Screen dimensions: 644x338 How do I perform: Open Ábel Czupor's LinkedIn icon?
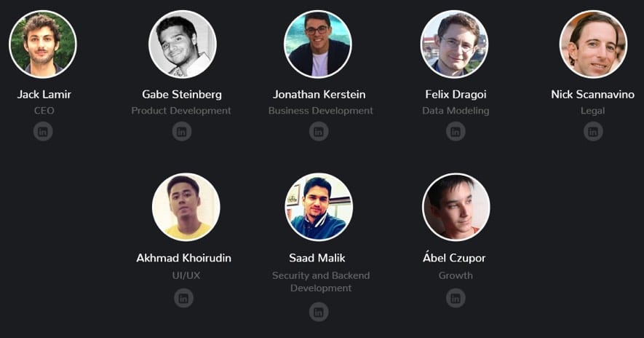point(456,298)
